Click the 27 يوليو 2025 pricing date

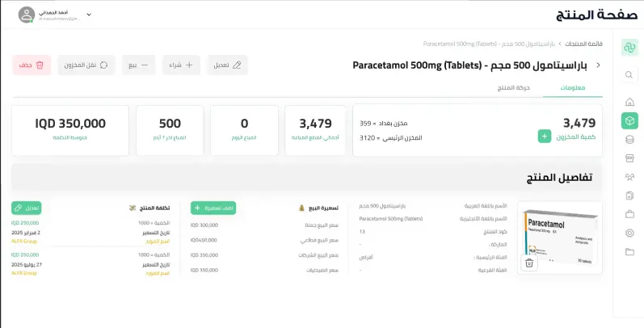tap(27, 264)
